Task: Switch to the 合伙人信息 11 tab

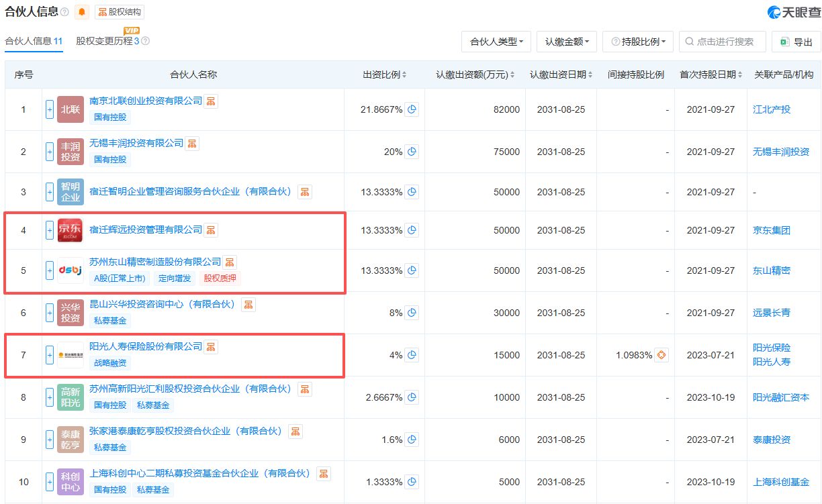Action: pos(34,41)
